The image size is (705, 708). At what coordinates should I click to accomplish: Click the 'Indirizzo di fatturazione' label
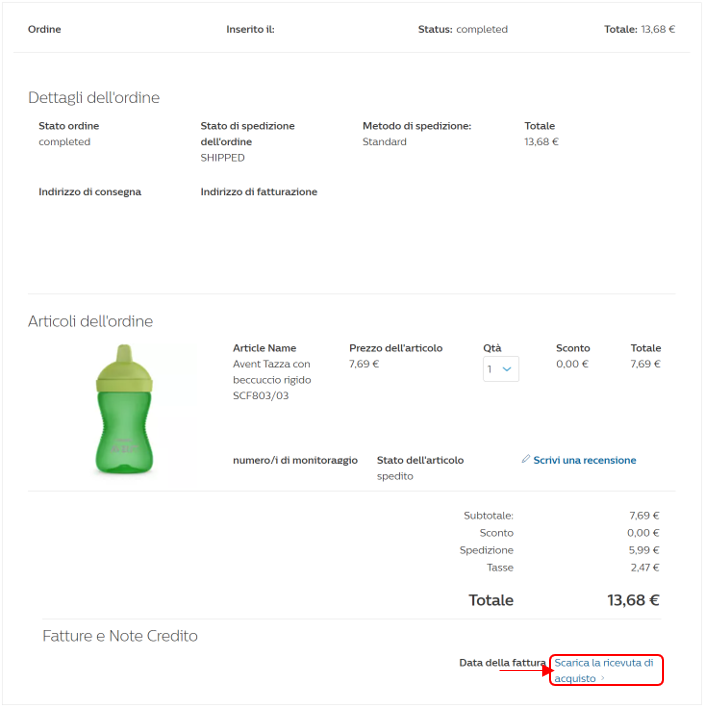[259, 192]
